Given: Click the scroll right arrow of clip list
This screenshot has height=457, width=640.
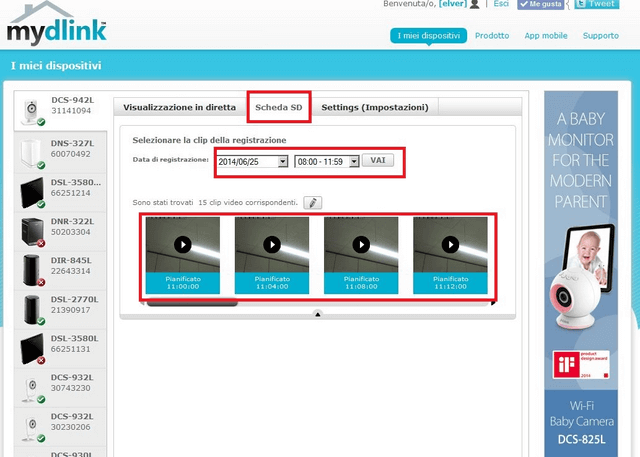Looking at the screenshot, I should click(493, 303).
